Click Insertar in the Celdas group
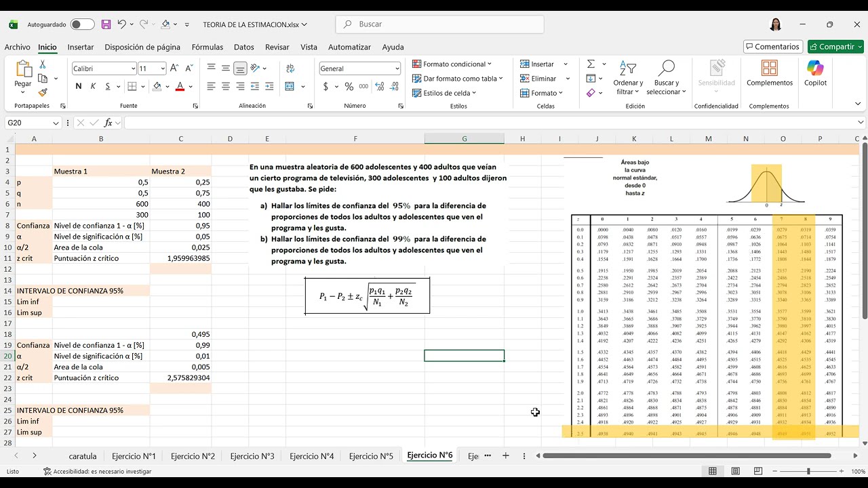Viewport: 868px width, 488px height. [x=537, y=64]
